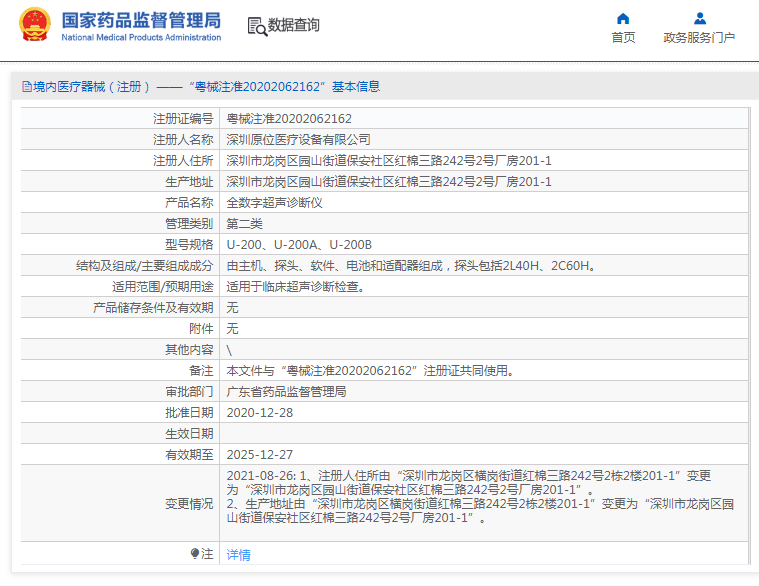759x586 pixels.
Task: Click the 政务服务门户 person icon
Action: coord(699,18)
